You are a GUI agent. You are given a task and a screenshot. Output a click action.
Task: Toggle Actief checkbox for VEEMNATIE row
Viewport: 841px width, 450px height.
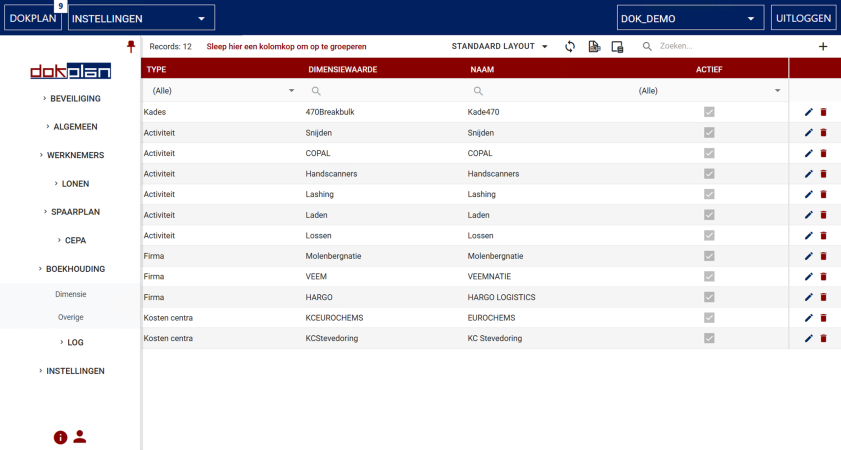709,277
